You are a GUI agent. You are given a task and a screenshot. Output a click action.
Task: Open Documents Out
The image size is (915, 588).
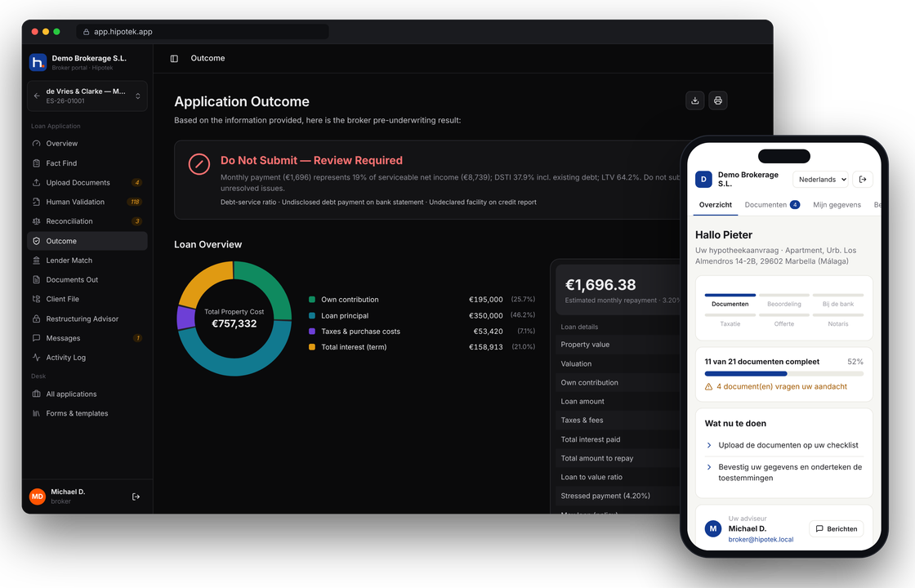coord(87,279)
